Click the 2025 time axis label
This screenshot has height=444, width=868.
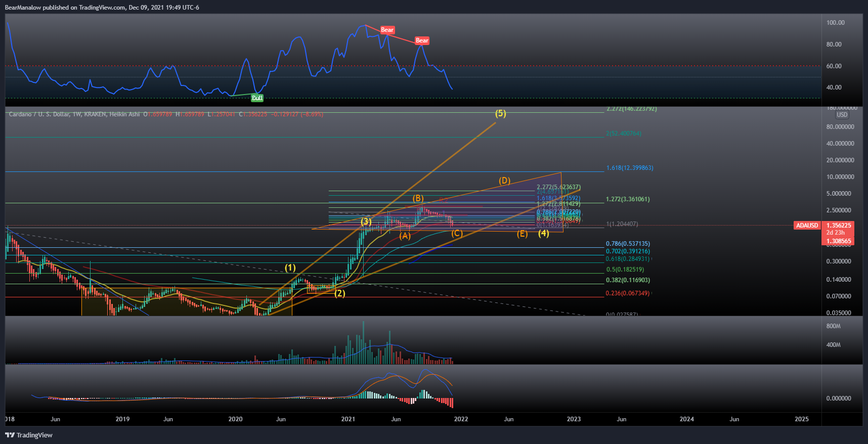802,419
